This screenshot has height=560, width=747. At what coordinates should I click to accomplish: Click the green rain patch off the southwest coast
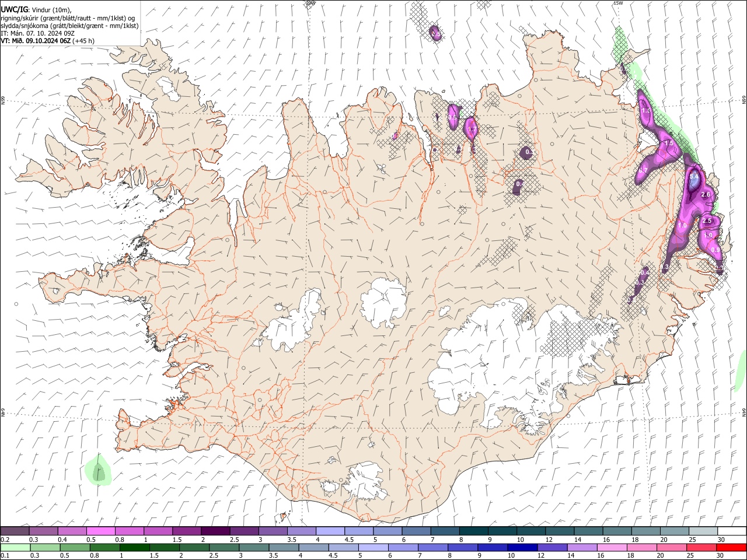coord(98,471)
